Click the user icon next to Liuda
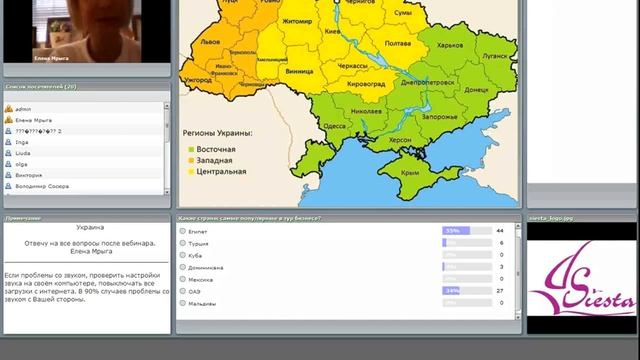This screenshot has width=640, height=360. [x=8, y=153]
